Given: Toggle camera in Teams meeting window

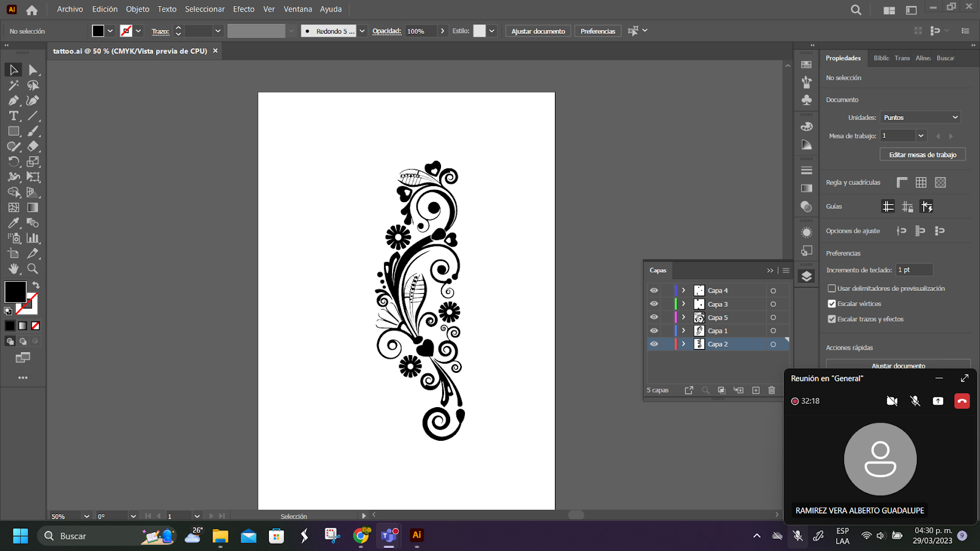Looking at the screenshot, I should (892, 401).
